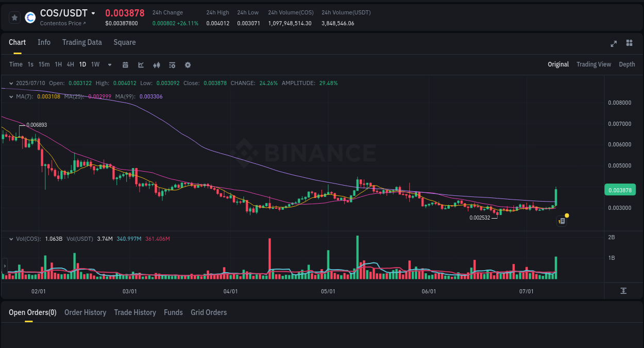This screenshot has height=348, width=644.
Task: Switch to the Trading Data tab
Action: point(82,42)
